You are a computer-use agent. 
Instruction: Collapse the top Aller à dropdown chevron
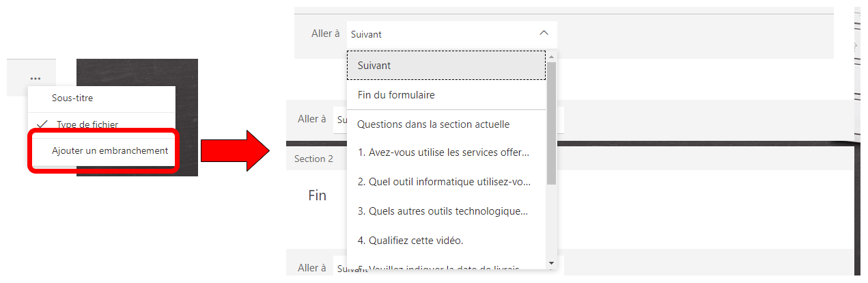[544, 33]
